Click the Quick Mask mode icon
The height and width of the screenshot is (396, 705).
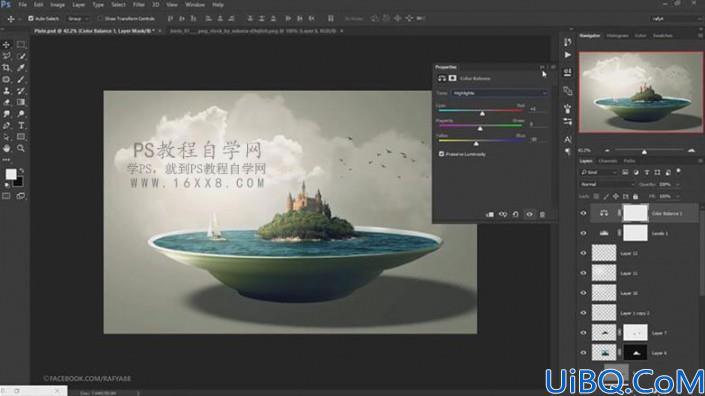(6, 196)
